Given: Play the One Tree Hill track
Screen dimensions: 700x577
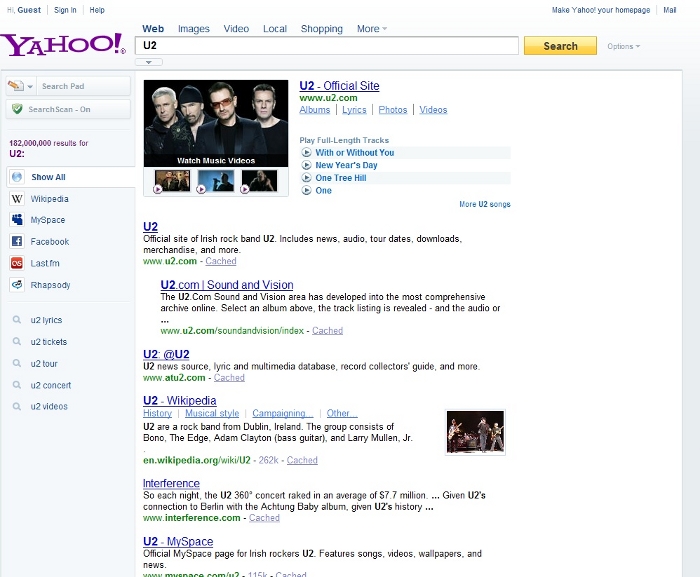Looking at the screenshot, I should click(x=306, y=177).
